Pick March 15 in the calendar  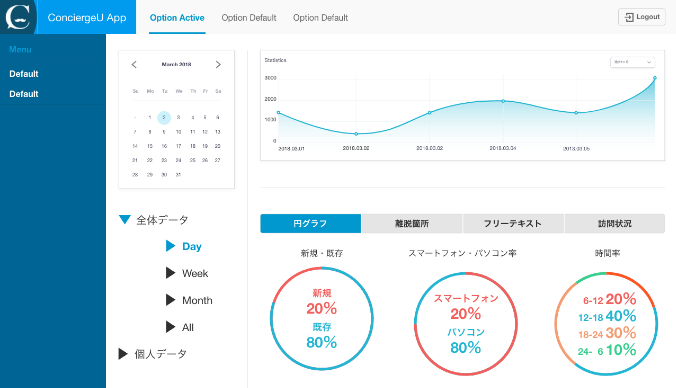pos(150,146)
